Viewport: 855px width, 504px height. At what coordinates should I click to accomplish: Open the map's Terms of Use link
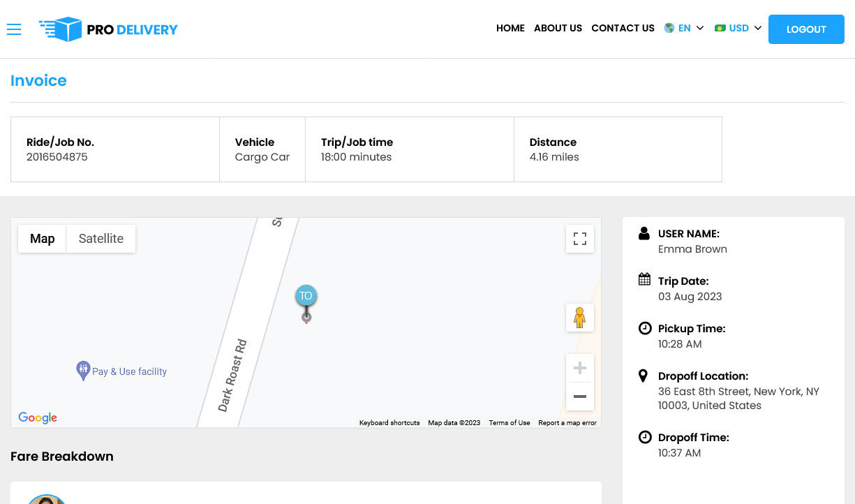510,422
